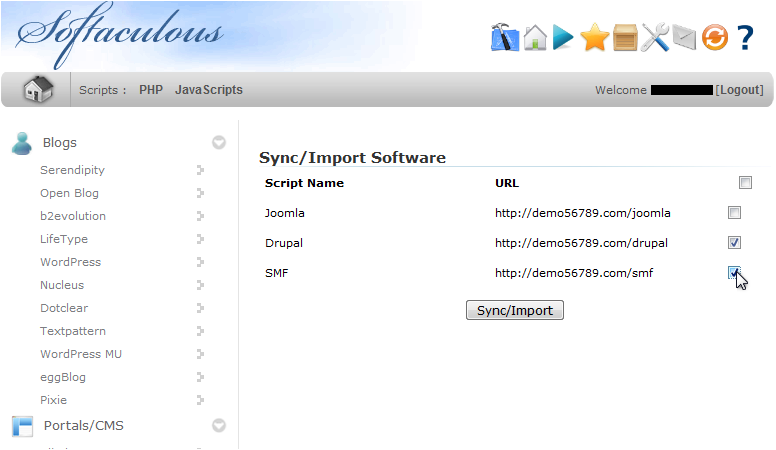Open Dotclear script entry
The height and width of the screenshot is (450, 776).
coord(64,308)
